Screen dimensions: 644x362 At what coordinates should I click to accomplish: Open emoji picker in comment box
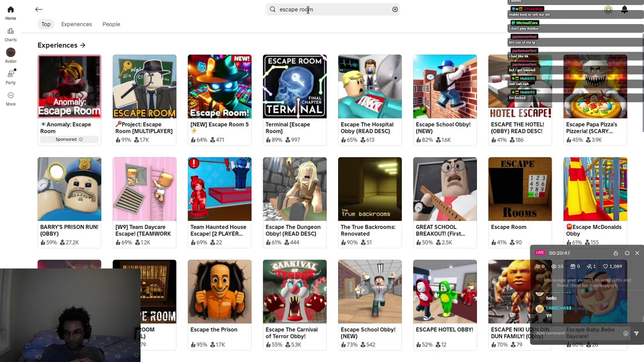click(x=626, y=333)
